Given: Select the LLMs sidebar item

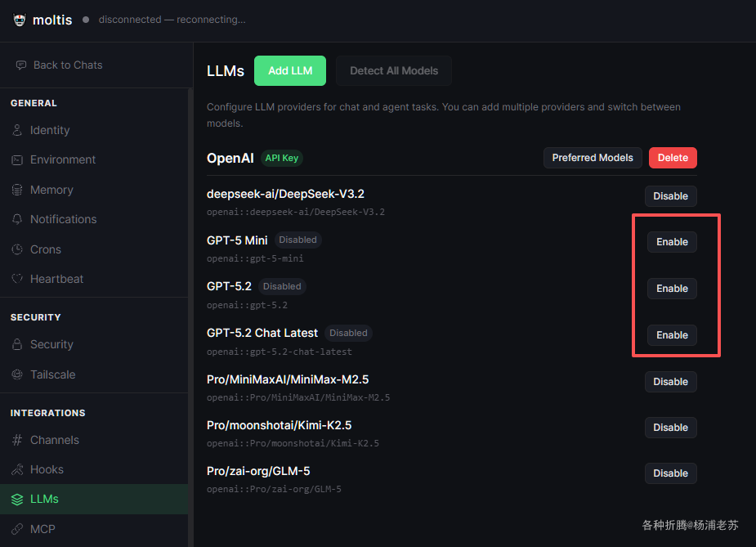Looking at the screenshot, I should [x=94, y=500].
